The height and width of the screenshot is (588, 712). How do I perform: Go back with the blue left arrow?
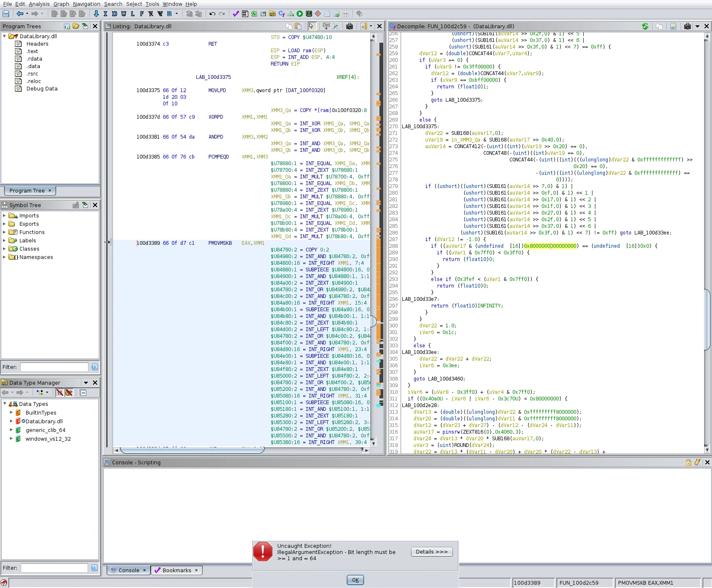20,14
